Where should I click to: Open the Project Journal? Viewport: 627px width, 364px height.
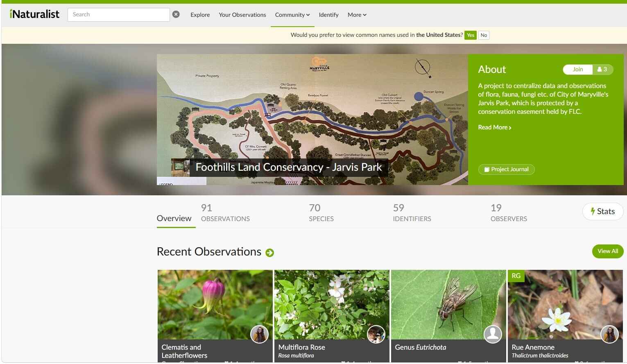coord(507,170)
